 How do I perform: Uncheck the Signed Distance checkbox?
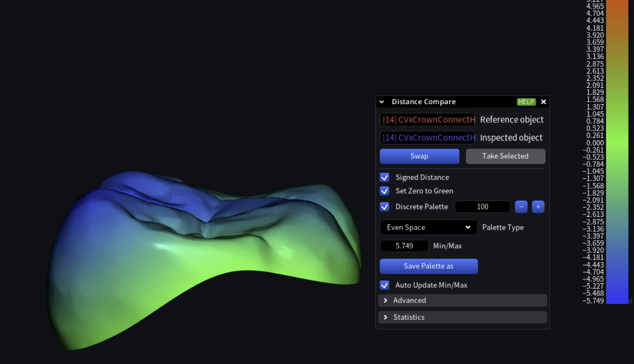click(x=384, y=178)
